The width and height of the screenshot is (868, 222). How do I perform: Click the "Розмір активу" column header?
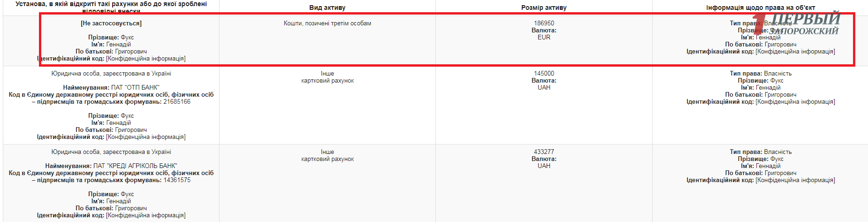coord(544,8)
